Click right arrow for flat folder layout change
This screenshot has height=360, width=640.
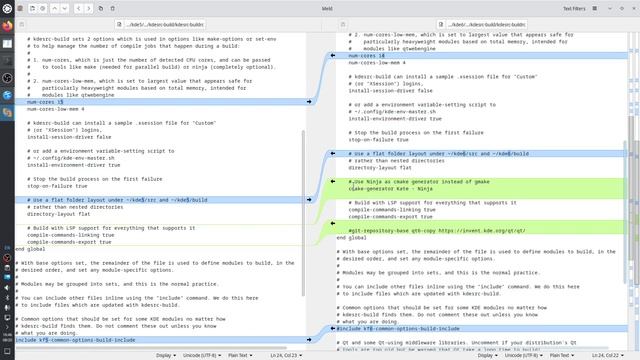[x=309, y=200]
